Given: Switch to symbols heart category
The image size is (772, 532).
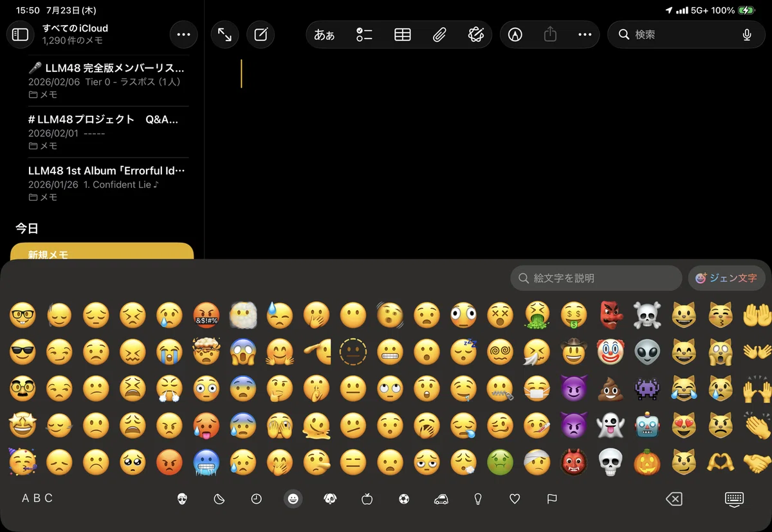Looking at the screenshot, I should click(514, 499).
